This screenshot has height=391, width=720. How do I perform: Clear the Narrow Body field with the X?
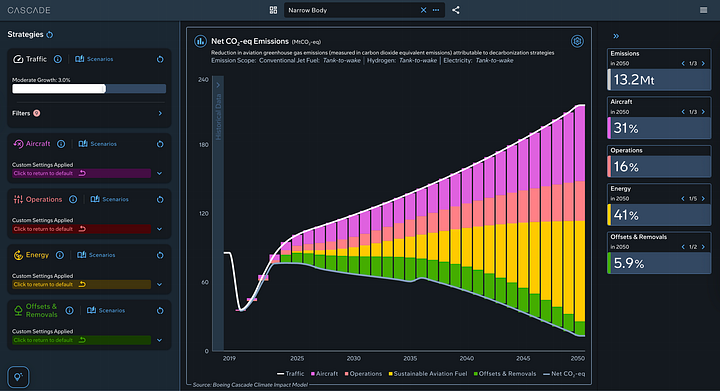click(x=423, y=10)
